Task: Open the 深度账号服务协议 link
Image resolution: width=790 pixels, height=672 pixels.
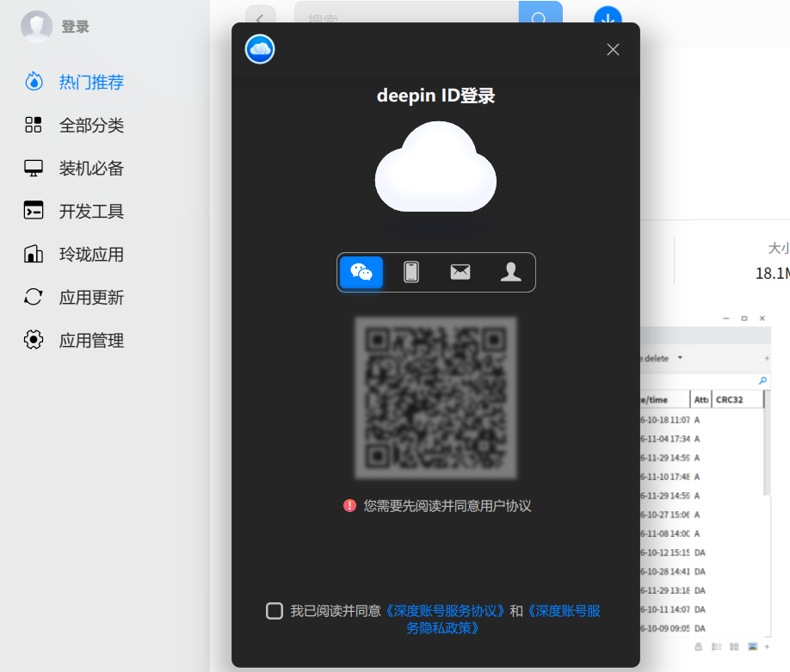Action: 445,611
